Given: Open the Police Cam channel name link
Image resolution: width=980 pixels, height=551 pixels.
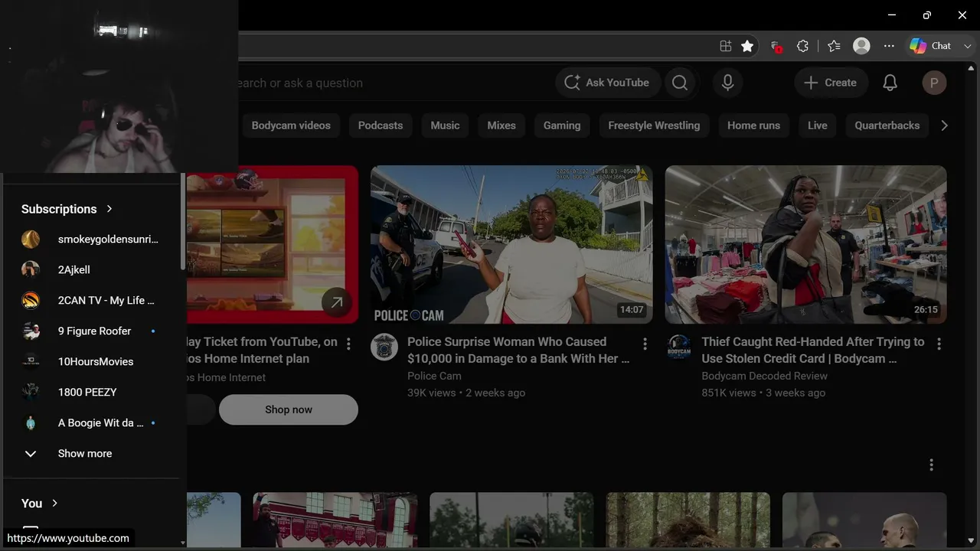Looking at the screenshot, I should 434,376.
